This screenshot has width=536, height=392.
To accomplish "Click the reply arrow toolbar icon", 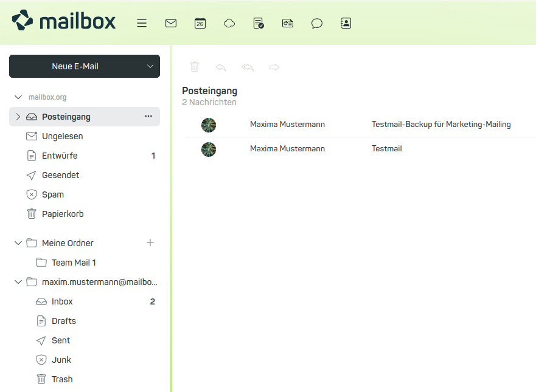I will (221, 67).
